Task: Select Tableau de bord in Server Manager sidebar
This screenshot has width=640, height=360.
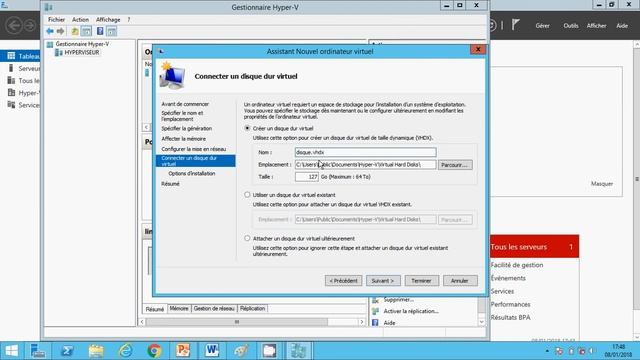Action: [20, 56]
